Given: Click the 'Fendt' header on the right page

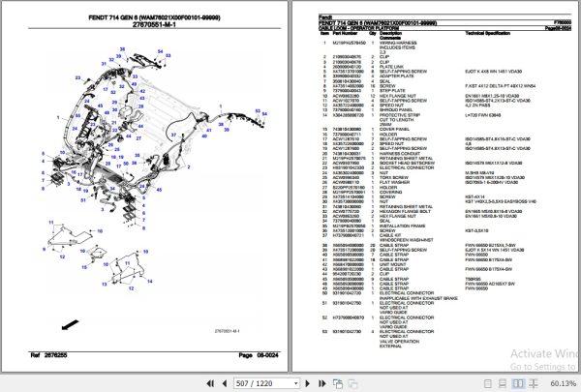Looking at the screenshot, I should pyautogui.click(x=325, y=17).
